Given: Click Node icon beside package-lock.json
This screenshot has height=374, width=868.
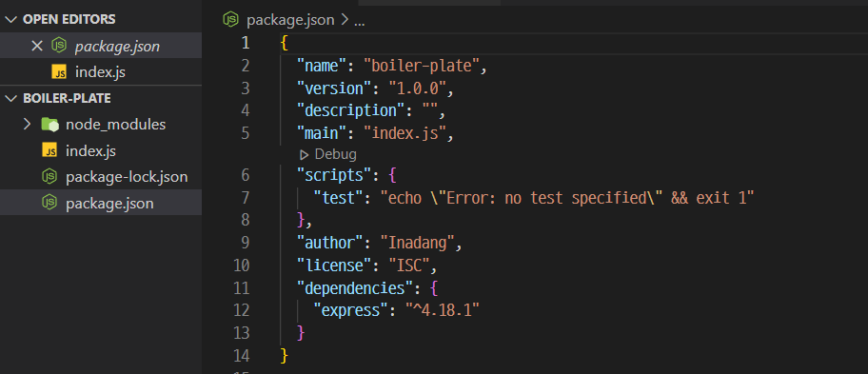Looking at the screenshot, I should (x=49, y=177).
